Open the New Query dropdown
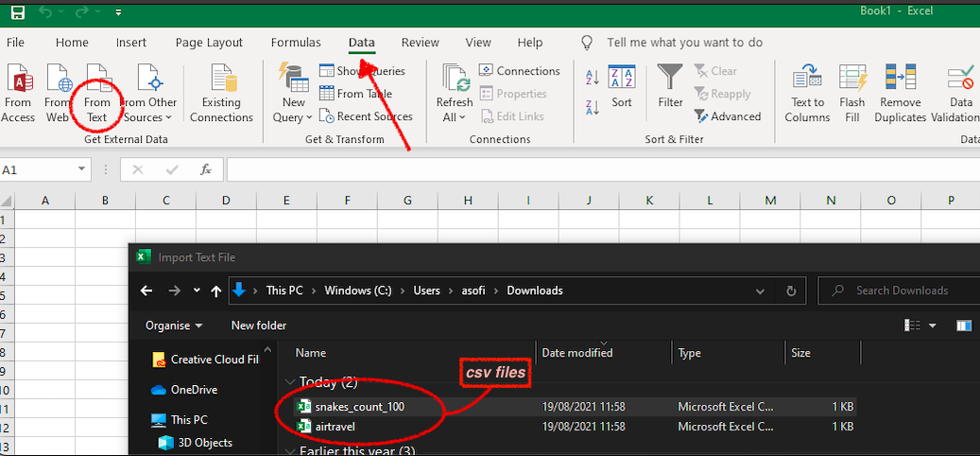Image resolution: width=980 pixels, height=456 pixels. (x=293, y=94)
